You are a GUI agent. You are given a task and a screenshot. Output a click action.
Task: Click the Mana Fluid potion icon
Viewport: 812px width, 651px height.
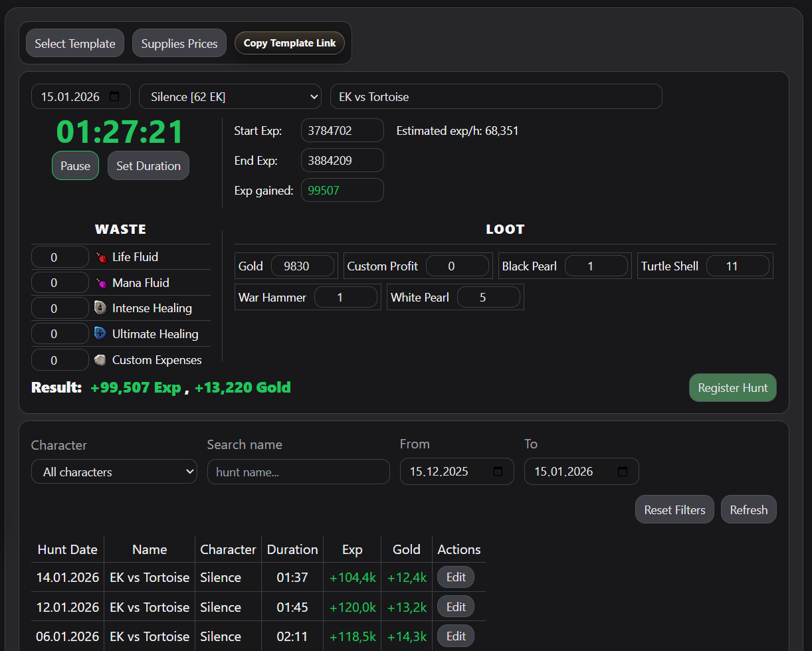101,283
